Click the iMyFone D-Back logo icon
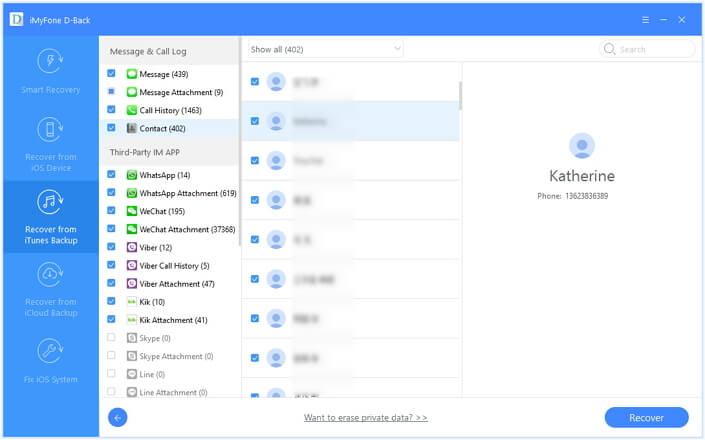Screen dimensions: 705x440 click(17, 19)
